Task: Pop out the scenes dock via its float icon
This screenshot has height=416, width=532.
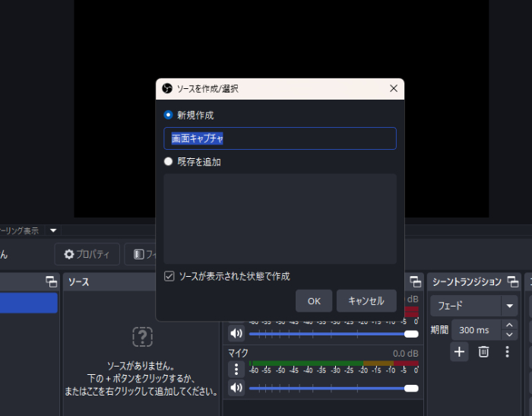Action: tap(51, 282)
